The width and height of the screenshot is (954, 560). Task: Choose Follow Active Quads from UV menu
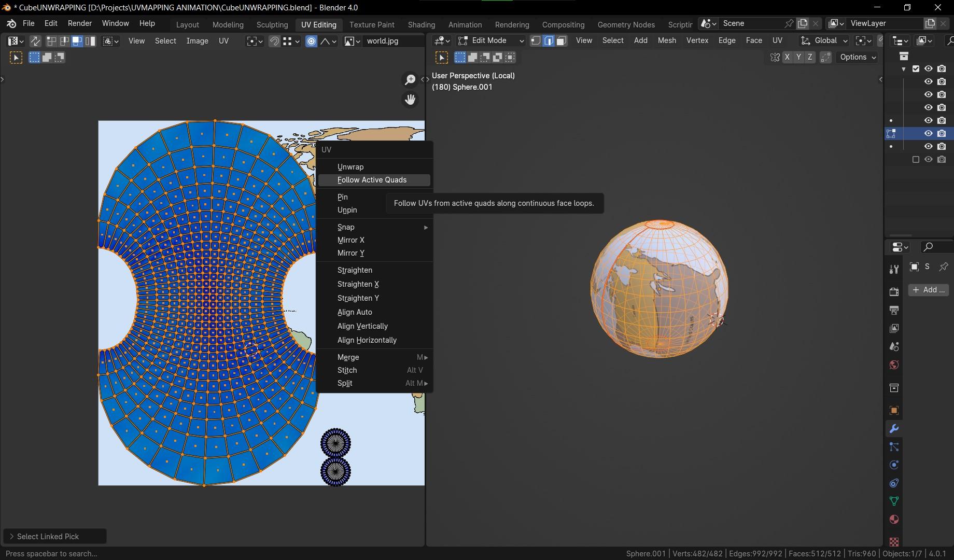372,180
